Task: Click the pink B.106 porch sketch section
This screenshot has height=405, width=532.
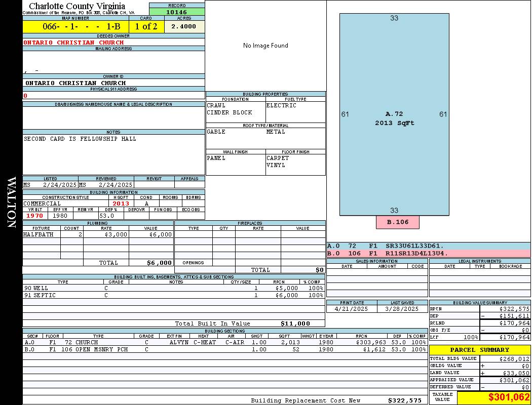Action: 398,222
